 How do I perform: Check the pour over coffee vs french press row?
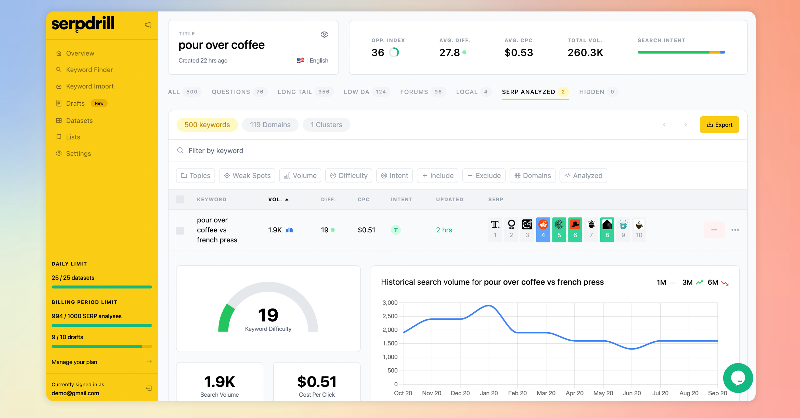180,231
